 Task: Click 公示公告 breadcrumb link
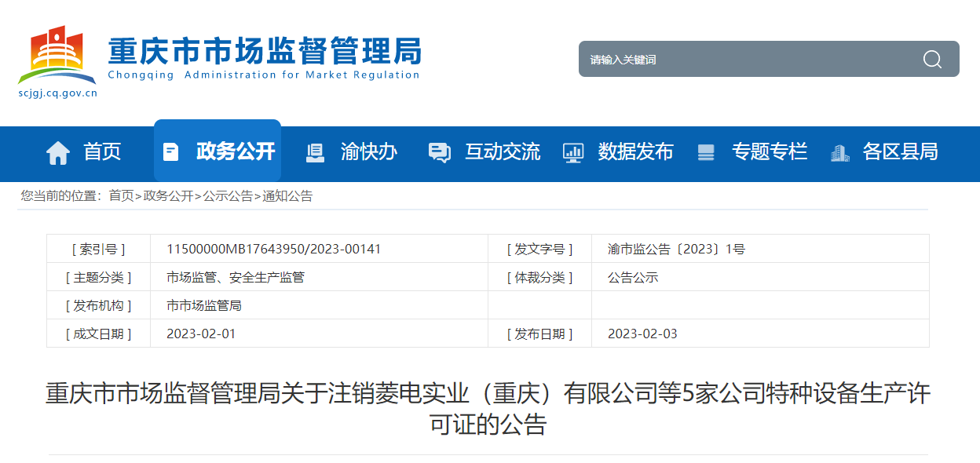tap(228, 196)
